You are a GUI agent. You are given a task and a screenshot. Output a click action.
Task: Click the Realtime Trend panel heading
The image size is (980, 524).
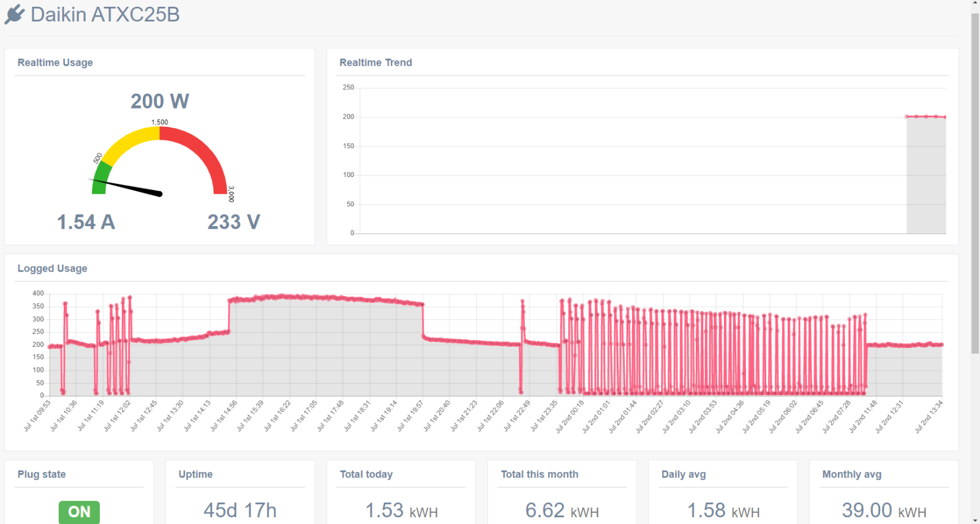tap(375, 63)
